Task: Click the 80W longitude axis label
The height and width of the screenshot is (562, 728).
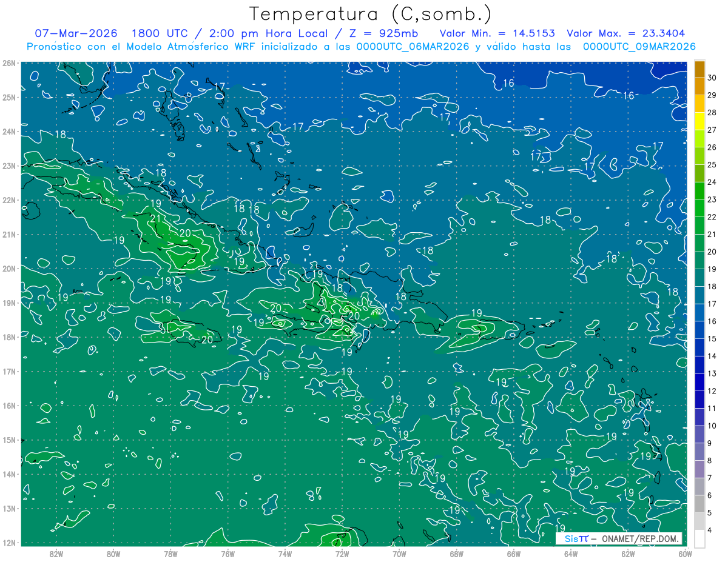Action: pos(113,554)
